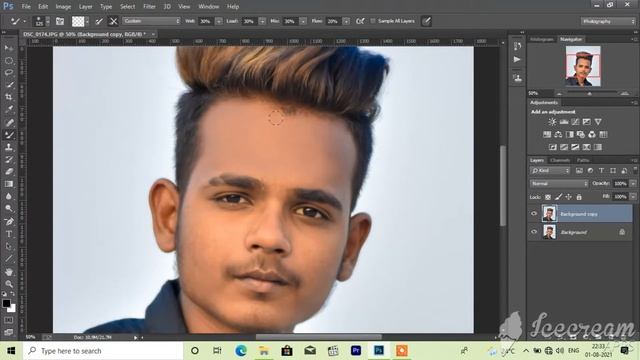640x360 pixels.
Task: Switch to the Paths tab
Action: point(582,160)
